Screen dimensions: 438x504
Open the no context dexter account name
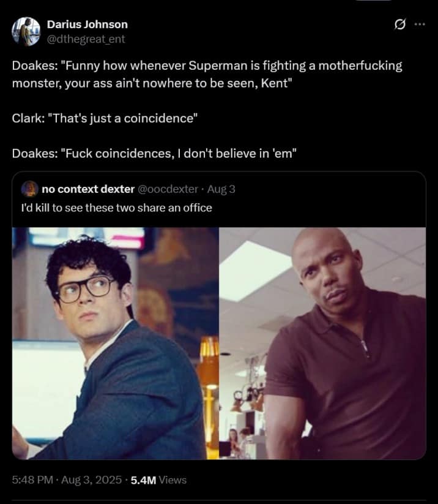click(87, 189)
